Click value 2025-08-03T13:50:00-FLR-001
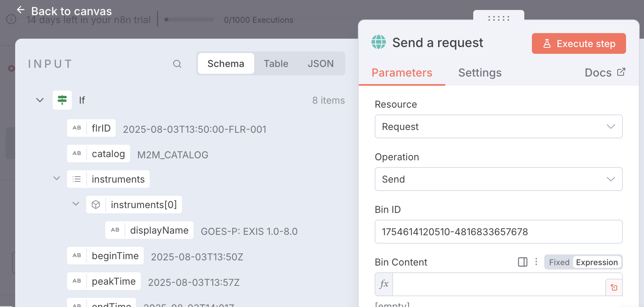The width and height of the screenshot is (644, 307). coord(195,129)
